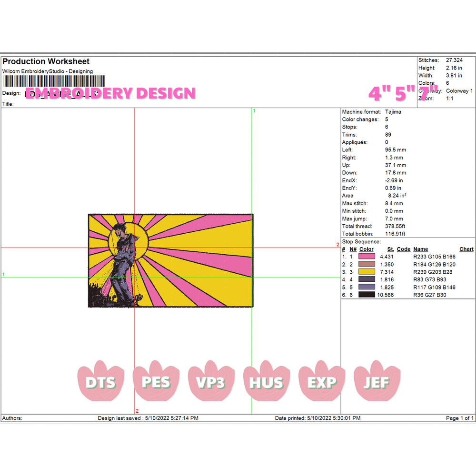Viewport: 476px width, 476px height.
Task: Click the sunburst embroidery design preview
Action: [170, 260]
